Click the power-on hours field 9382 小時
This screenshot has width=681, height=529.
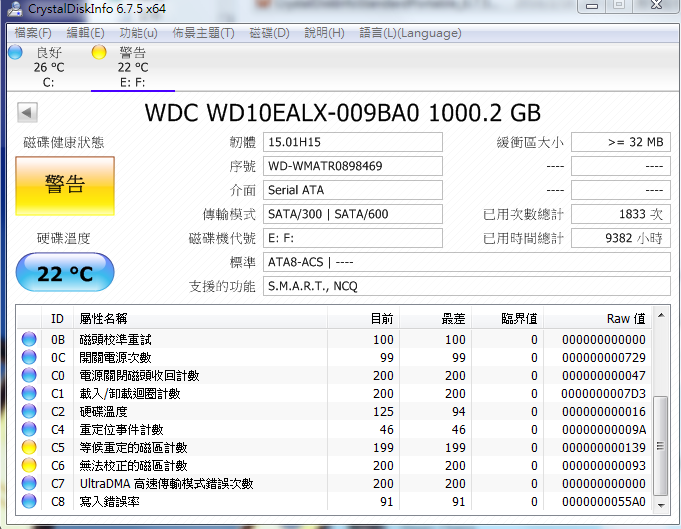pyautogui.click(x=621, y=238)
